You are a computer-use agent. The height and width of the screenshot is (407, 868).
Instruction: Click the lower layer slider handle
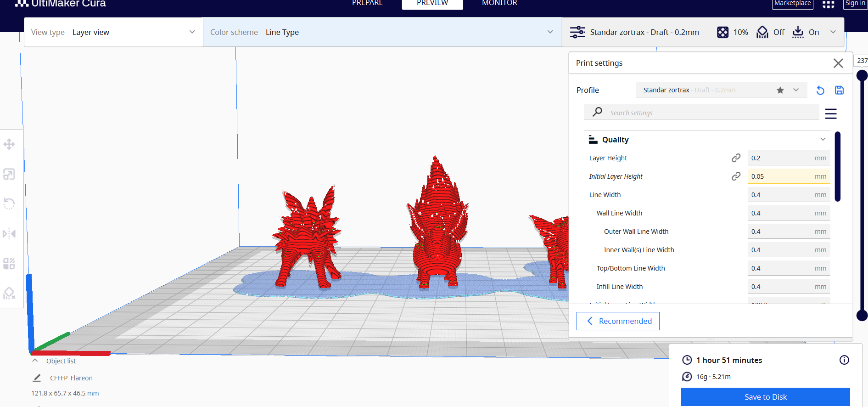pyautogui.click(x=862, y=315)
